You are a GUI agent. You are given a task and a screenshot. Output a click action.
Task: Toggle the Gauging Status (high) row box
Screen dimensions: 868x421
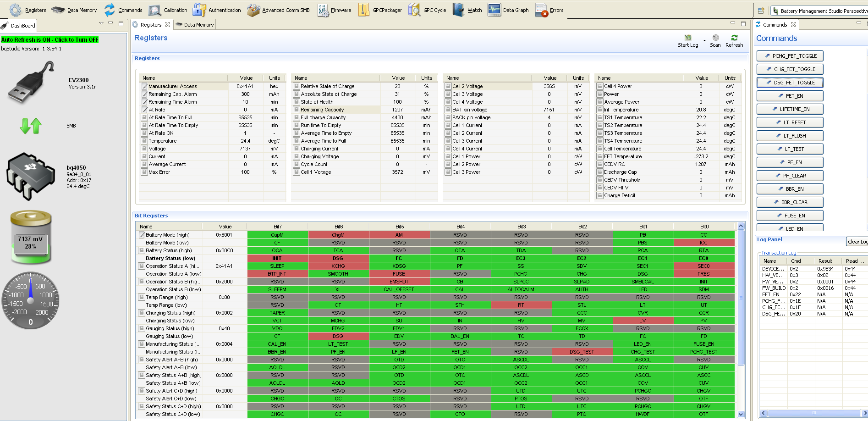pyautogui.click(x=142, y=328)
